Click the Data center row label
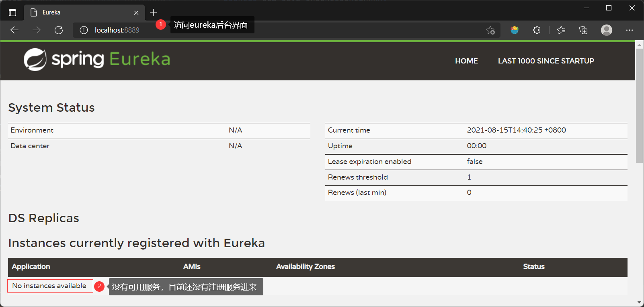 (x=30, y=146)
